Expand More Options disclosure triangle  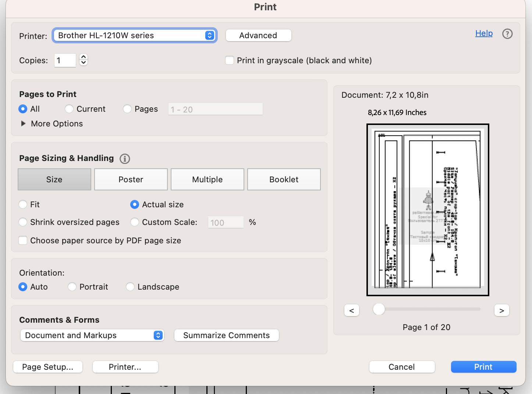tap(23, 123)
